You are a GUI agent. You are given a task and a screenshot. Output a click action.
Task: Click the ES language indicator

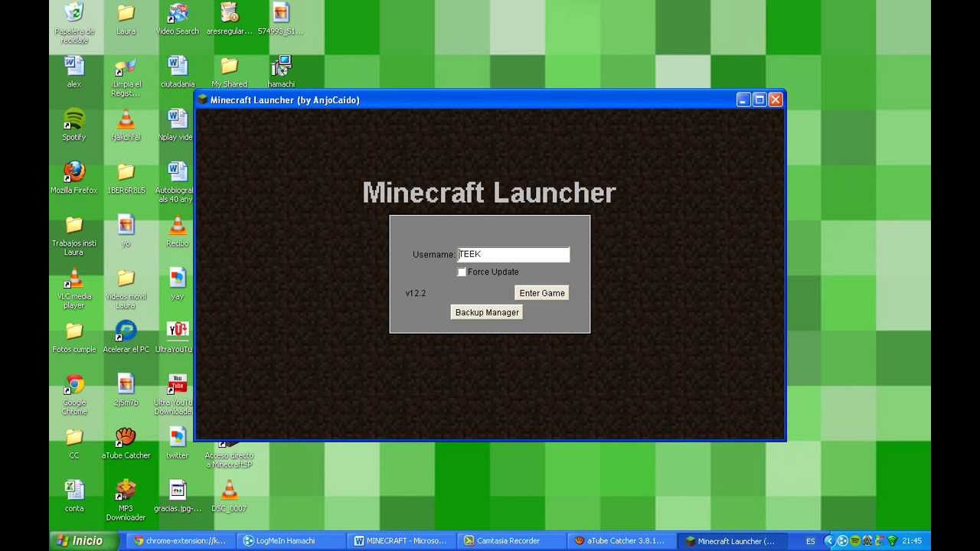click(810, 541)
